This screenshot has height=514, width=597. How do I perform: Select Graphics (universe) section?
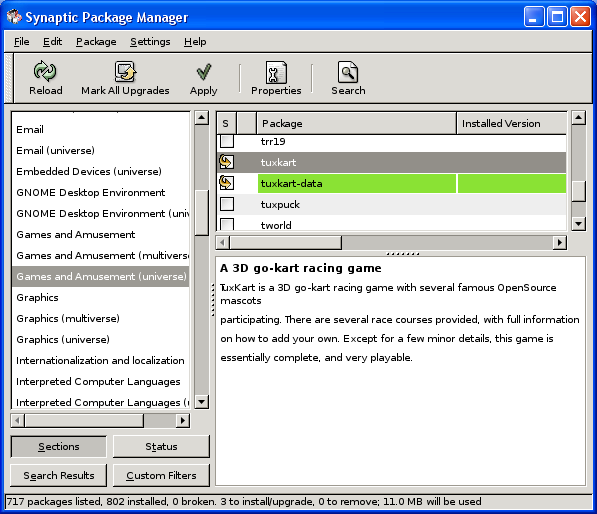(x=101, y=339)
